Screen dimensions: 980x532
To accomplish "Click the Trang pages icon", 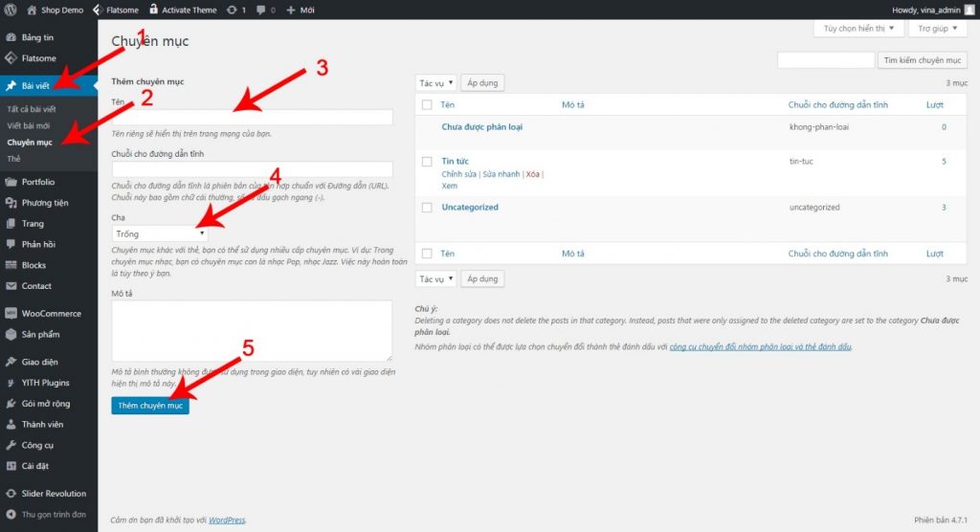I will [x=11, y=223].
